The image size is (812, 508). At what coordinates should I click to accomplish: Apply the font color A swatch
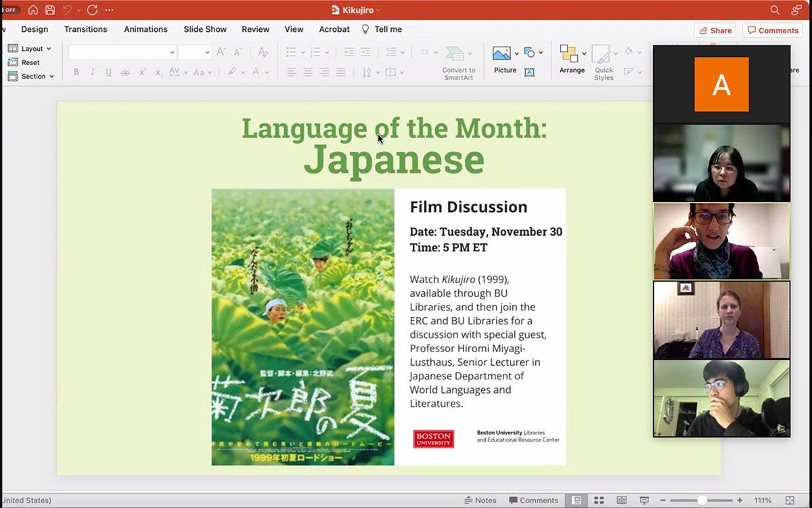pyautogui.click(x=256, y=72)
